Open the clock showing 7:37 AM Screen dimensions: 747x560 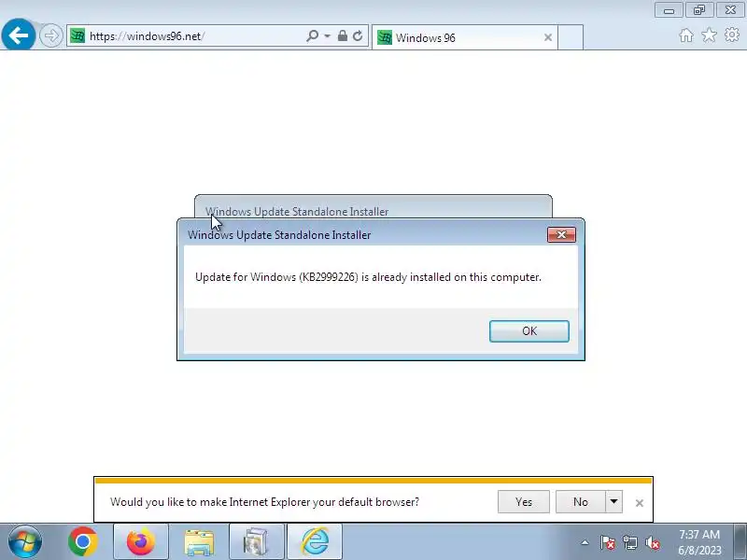pos(699,542)
